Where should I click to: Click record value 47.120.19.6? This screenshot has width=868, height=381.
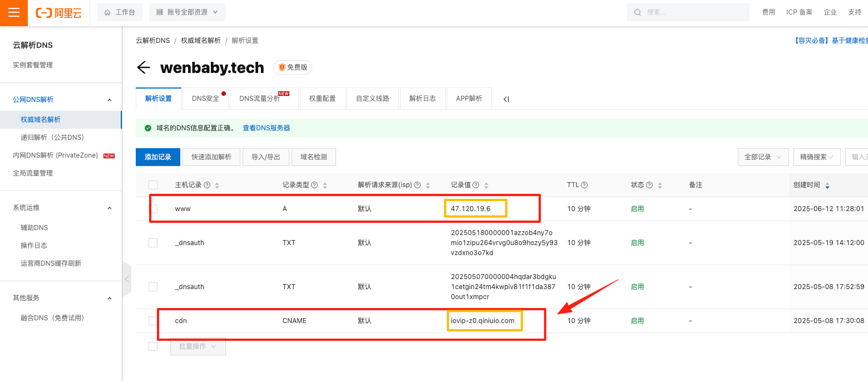471,209
